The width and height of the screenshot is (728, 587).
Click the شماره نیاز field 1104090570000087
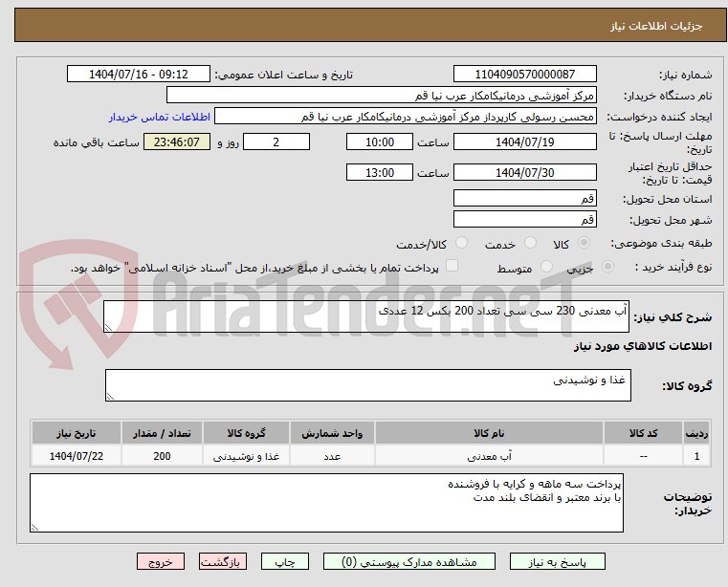[x=524, y=74]
